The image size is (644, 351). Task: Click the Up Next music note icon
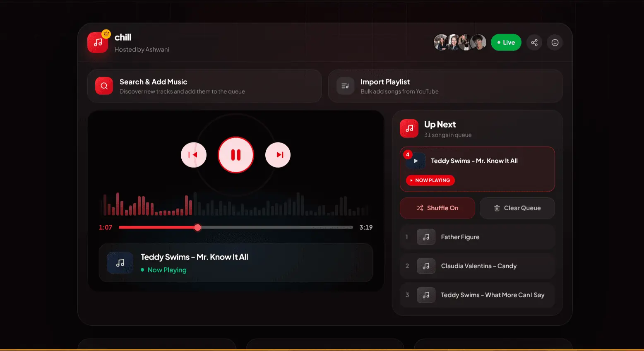coord(409,128)
